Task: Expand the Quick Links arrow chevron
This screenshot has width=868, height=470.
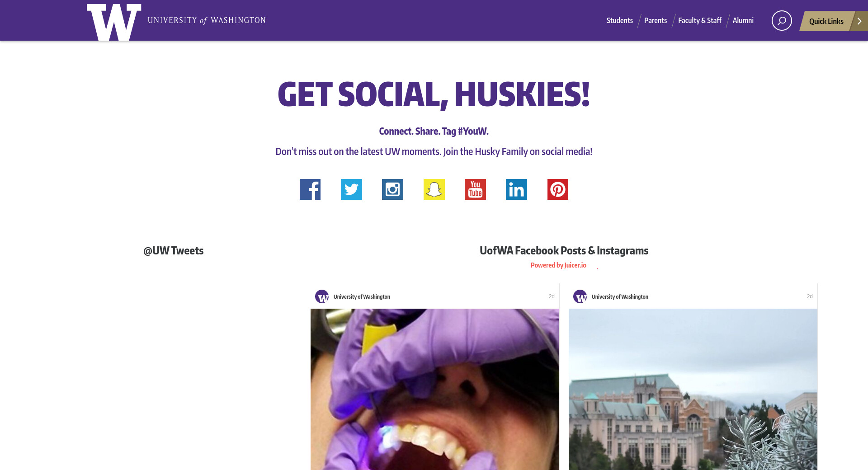Action: point(860,21)
